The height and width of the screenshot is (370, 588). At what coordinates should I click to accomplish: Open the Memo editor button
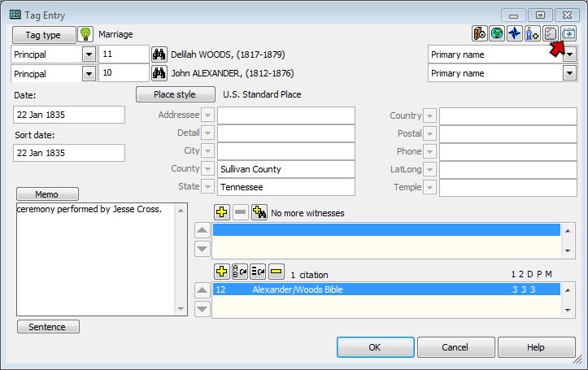[47, 194]
